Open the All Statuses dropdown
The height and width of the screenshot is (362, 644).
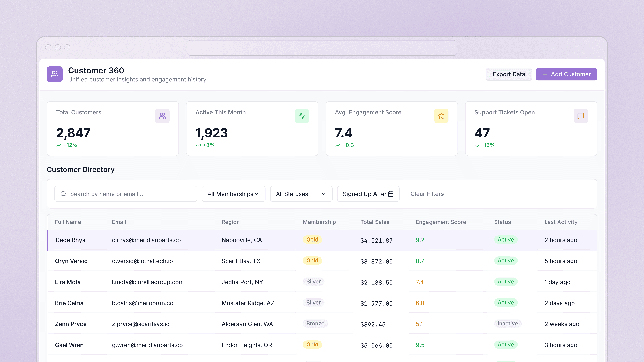(x=301, y=194)
